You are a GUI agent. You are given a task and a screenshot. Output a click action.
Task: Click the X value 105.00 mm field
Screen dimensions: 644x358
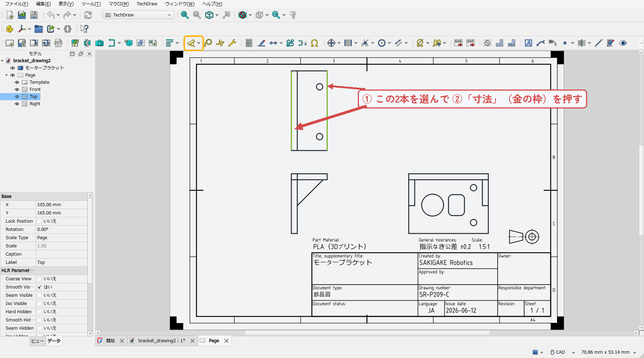[x=62, y=205]
